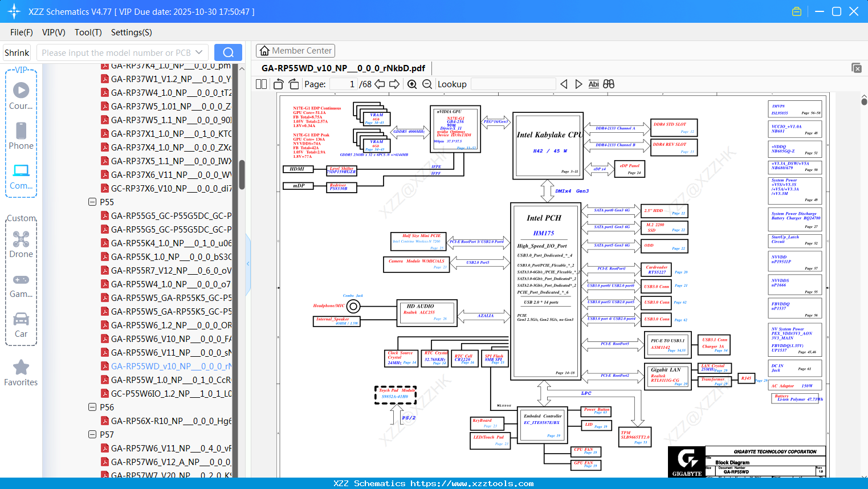Open the VIP(V) menu

(x=54, y=32)
